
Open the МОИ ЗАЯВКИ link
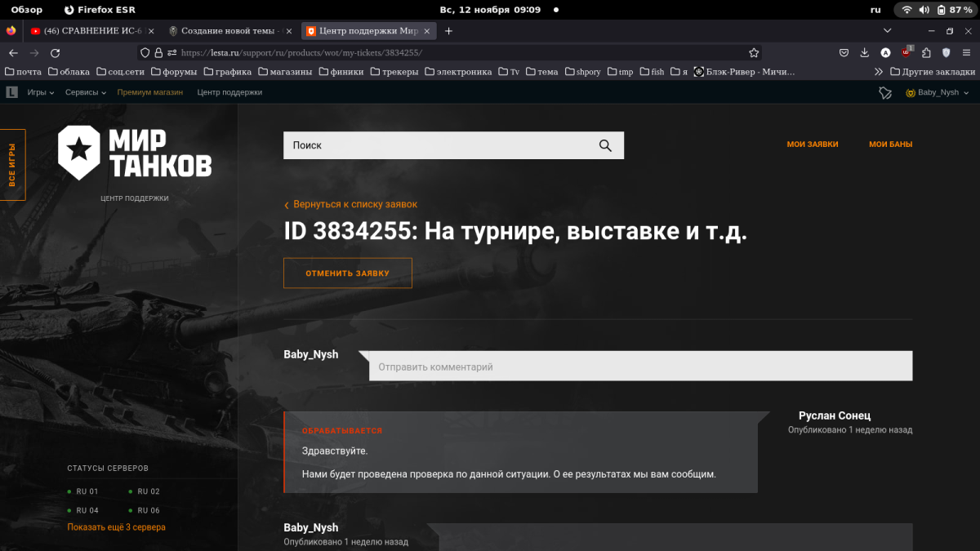(x=813, y=144)
